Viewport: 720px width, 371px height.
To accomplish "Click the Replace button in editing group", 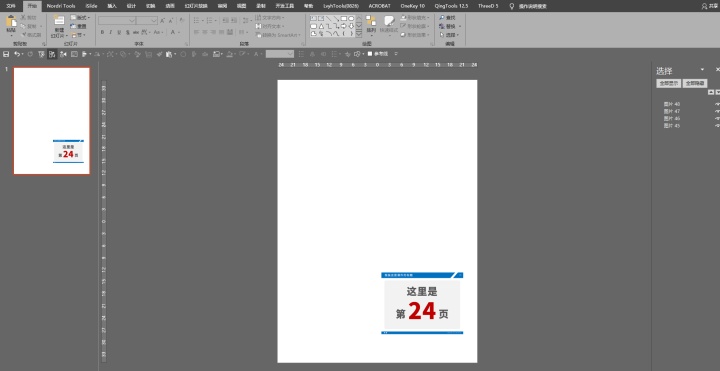I will click(449, 26).
